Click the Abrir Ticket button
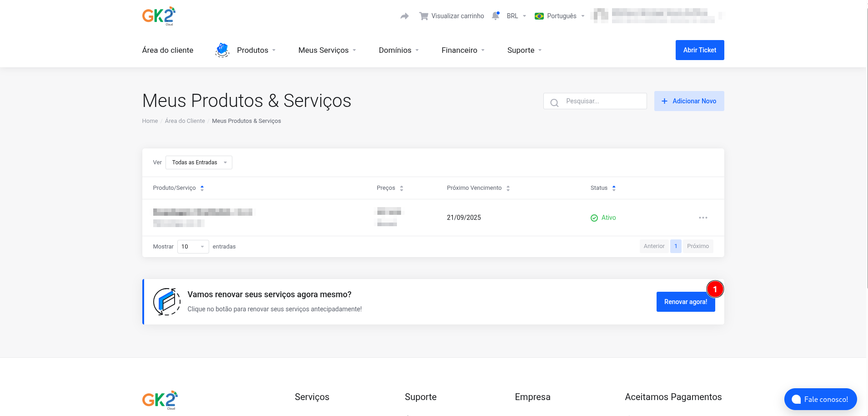Image resolution: width=868 pixels, height=416 pixels. tap(699, 50)
